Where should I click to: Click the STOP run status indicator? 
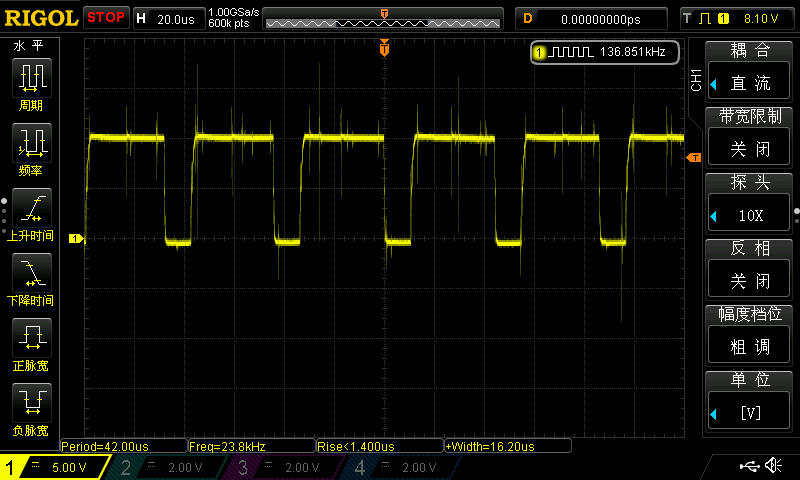pos(106,18)
